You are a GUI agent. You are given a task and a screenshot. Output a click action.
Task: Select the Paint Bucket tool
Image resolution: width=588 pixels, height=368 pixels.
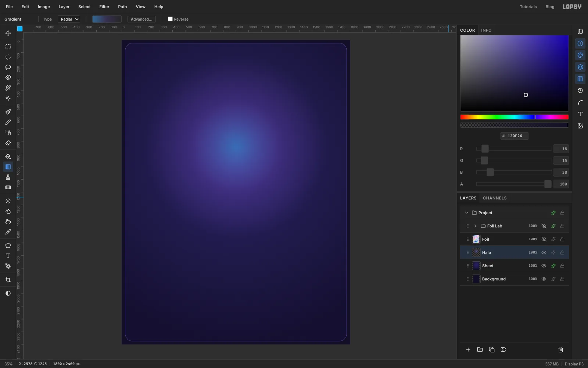(x=8, y=156)
